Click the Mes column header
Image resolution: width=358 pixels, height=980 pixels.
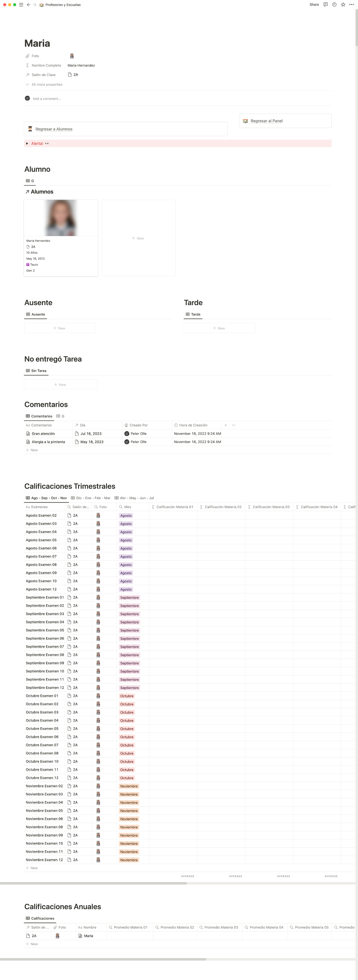click(133, 507)
